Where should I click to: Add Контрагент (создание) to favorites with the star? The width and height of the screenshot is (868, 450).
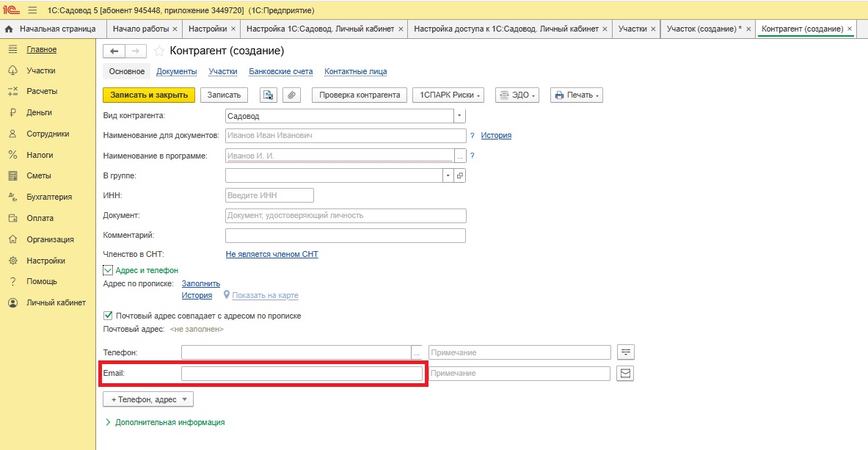pyautogui.click(x=159, y=51)
